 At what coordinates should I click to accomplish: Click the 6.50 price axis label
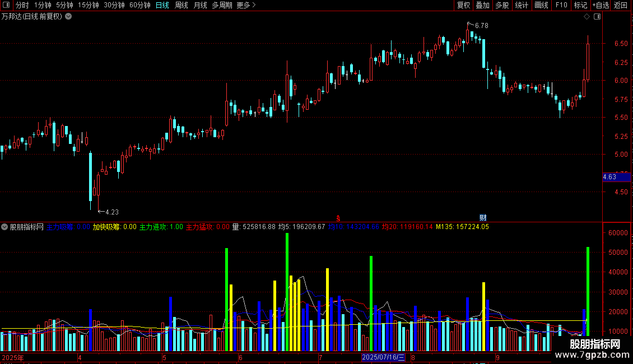coord(621,43)
